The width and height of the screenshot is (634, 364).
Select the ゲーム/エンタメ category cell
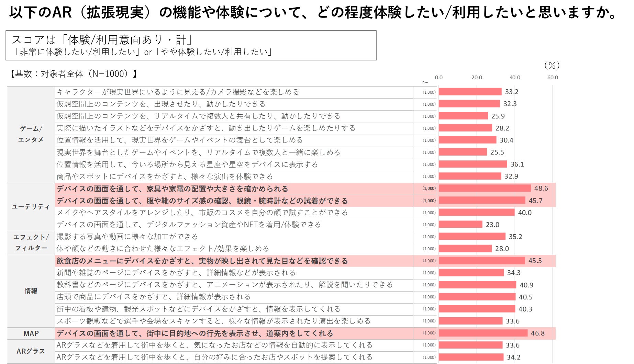pyautogui.click(x=31, y=134)
